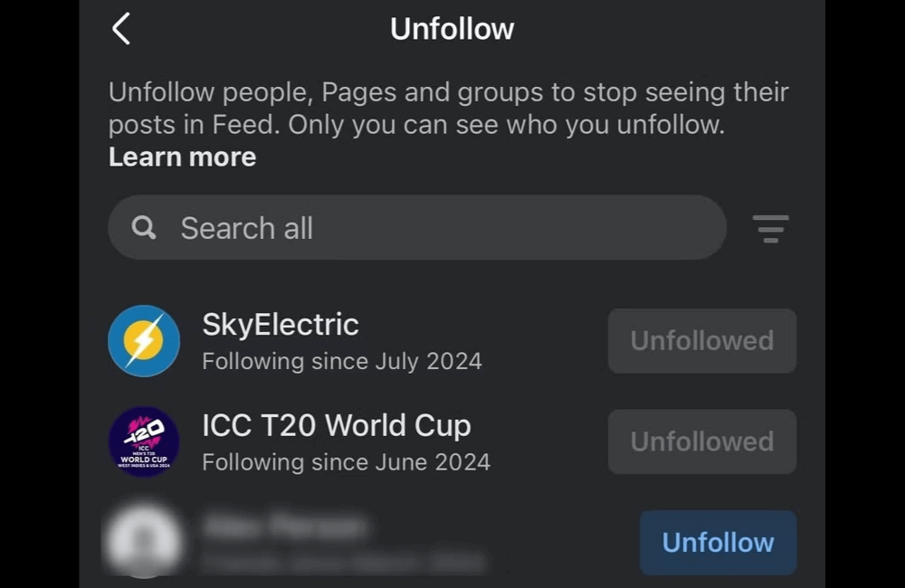The width and height of the screenshot is (905, 588).
Task: Tap the back arrow icon
Action: point(121,29)
